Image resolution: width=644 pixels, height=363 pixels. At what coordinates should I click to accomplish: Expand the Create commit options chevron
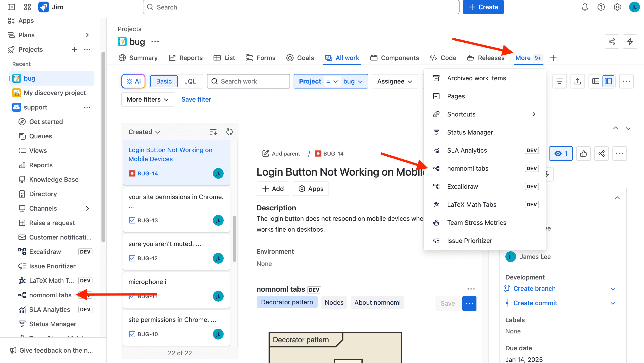pos(613,303)
